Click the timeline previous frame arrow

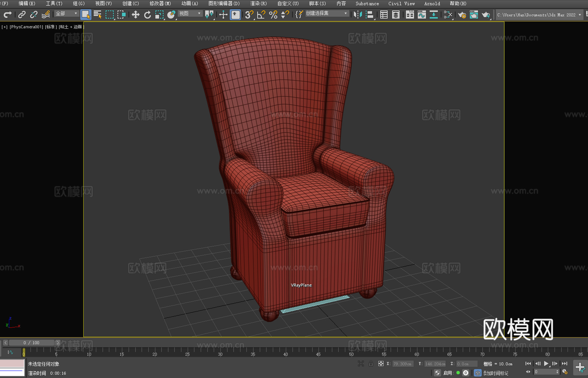click(6, 343)
